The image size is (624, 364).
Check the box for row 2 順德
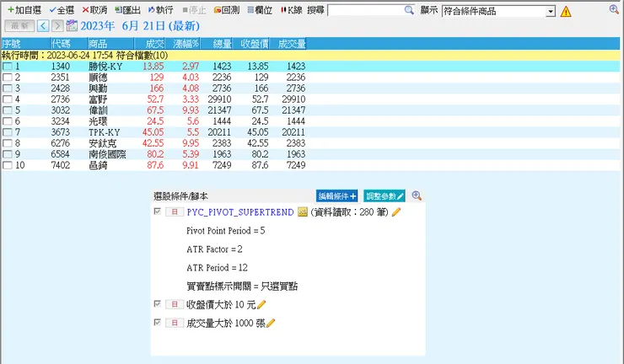[7, 78]
